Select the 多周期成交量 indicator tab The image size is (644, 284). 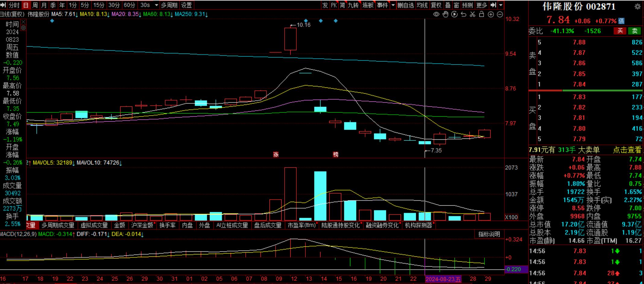[58, 225]
